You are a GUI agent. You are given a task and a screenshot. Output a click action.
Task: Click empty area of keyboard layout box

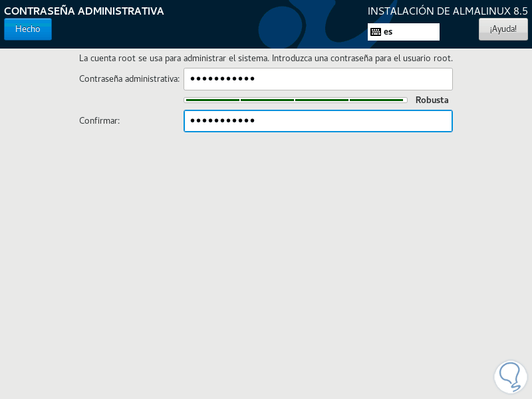[416, 32]
